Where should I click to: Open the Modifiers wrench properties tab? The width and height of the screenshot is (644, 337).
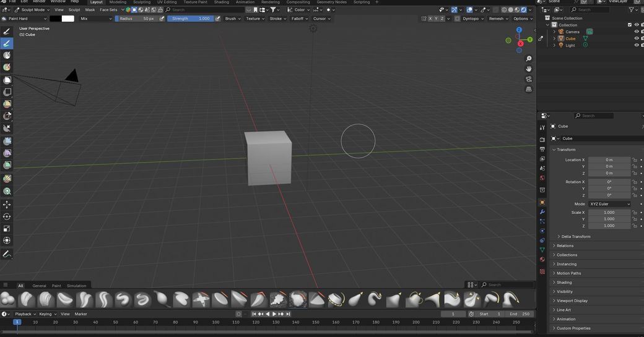pos(542,212)
